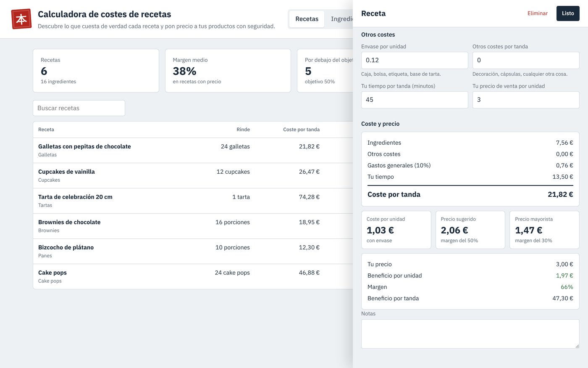Click Eliminar to delete the recipe

point(537,13)
